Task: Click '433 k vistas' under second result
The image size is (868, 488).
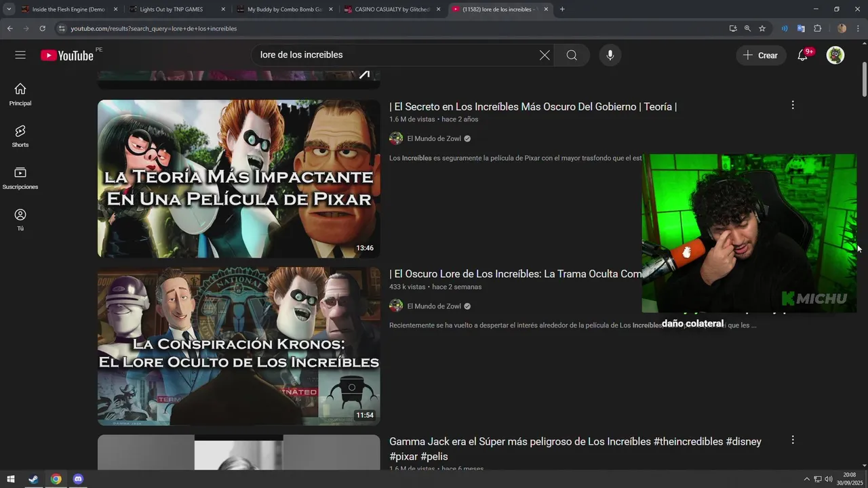Action: [407, 287]
